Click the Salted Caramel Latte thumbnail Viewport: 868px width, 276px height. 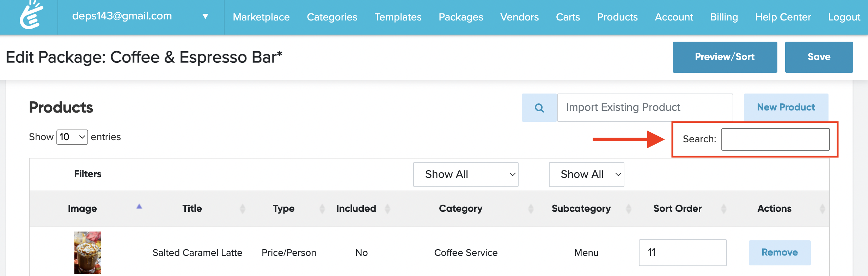[x=88, y=252]
